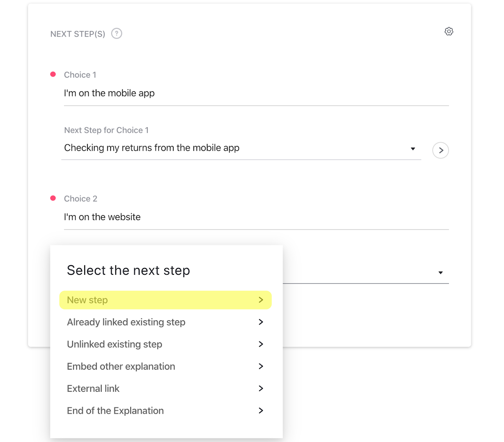Select New step option
Screen dimensions: 504x442
87,300
